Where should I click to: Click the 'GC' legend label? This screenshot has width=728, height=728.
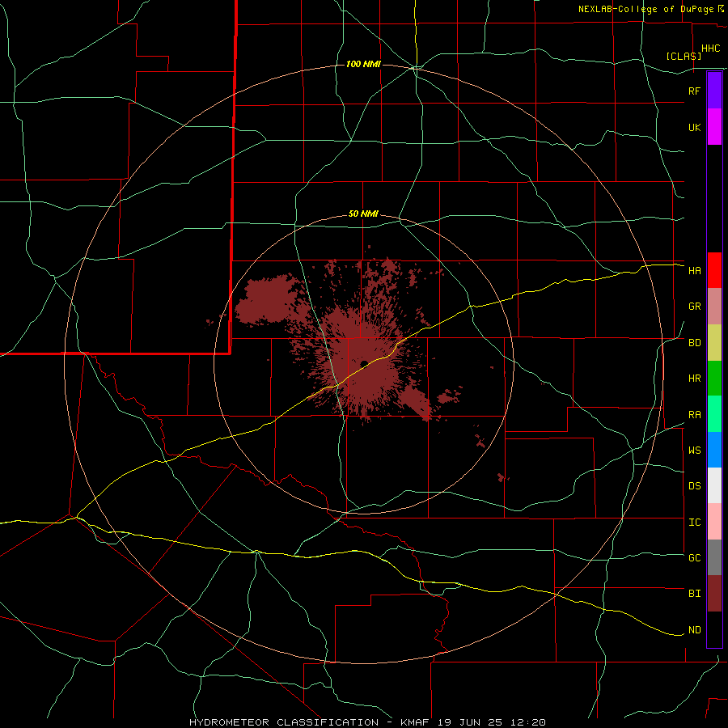[x=694, y=558]
